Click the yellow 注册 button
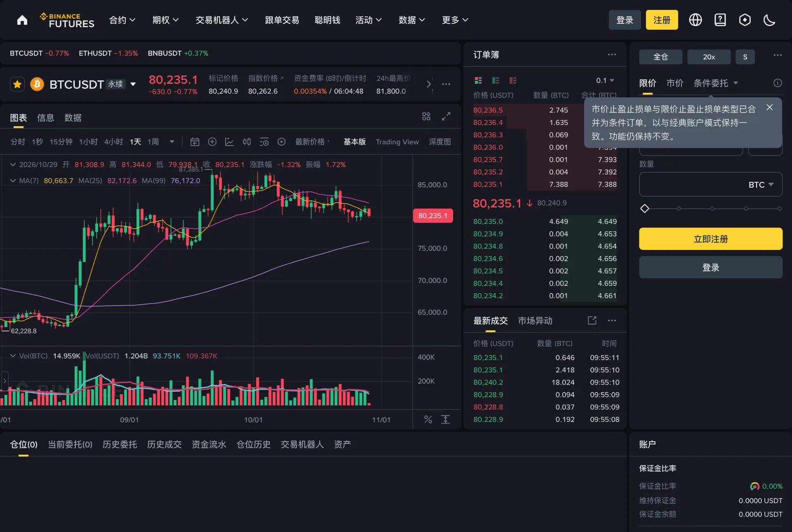Viewport: 792px width, 532px height. [x=662, y=20]
